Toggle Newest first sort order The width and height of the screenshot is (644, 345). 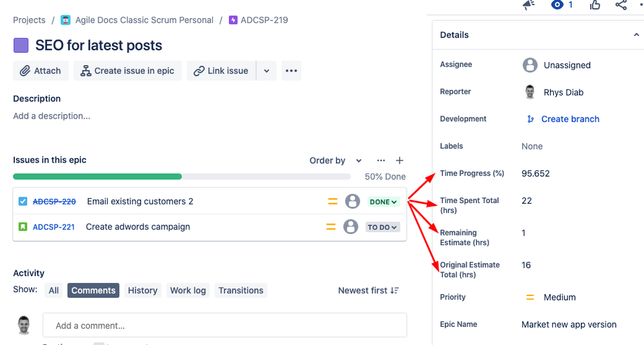pyautogui.click(x=368, y=290)
